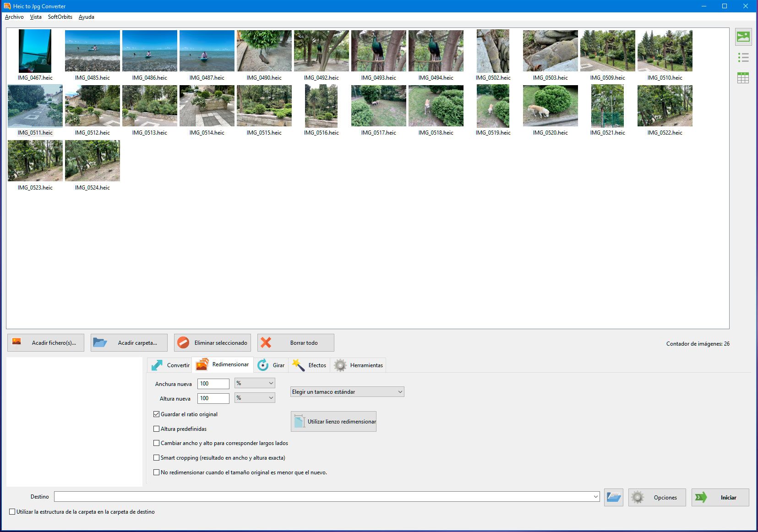
Task: Click the IMG_0517.heic file name
Action: pyautogui.click(x=379, y=133)
